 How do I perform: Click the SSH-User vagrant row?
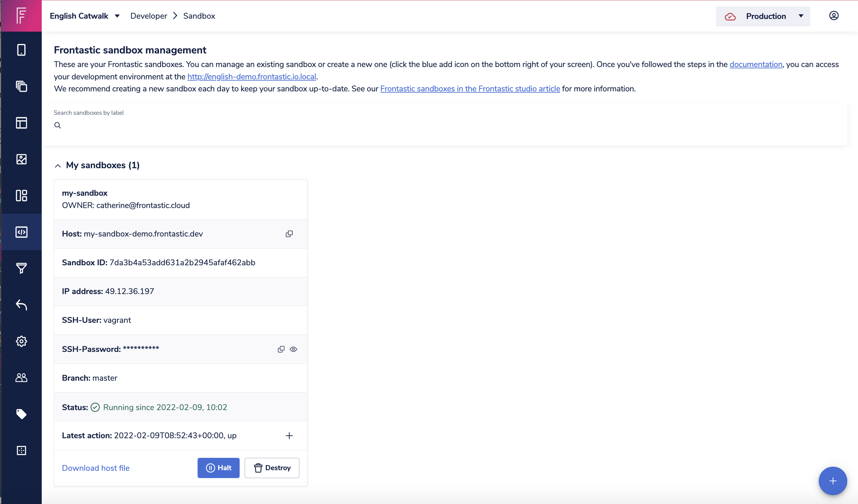[x=181, y=320]
